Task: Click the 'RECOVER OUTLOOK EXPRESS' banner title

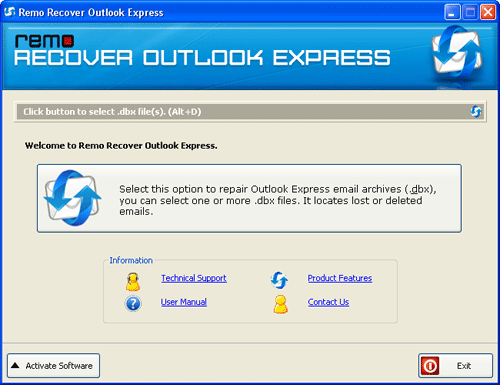Action: (x=202, y=58)
